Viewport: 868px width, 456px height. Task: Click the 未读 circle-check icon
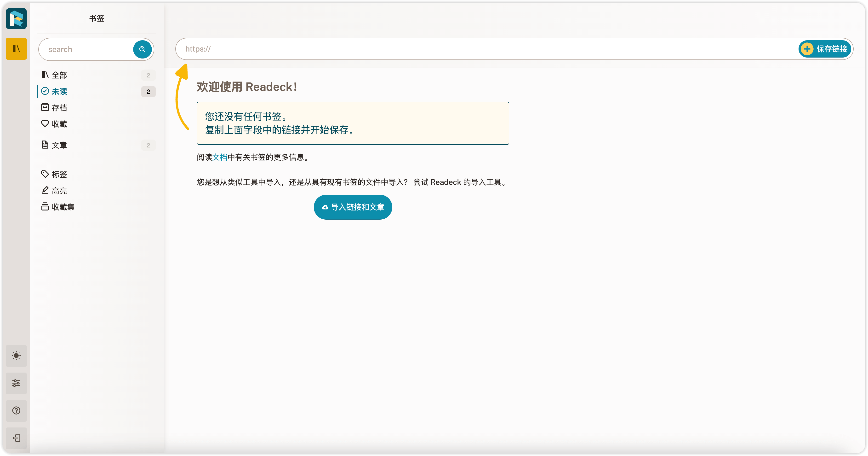(x=45, y=91)
